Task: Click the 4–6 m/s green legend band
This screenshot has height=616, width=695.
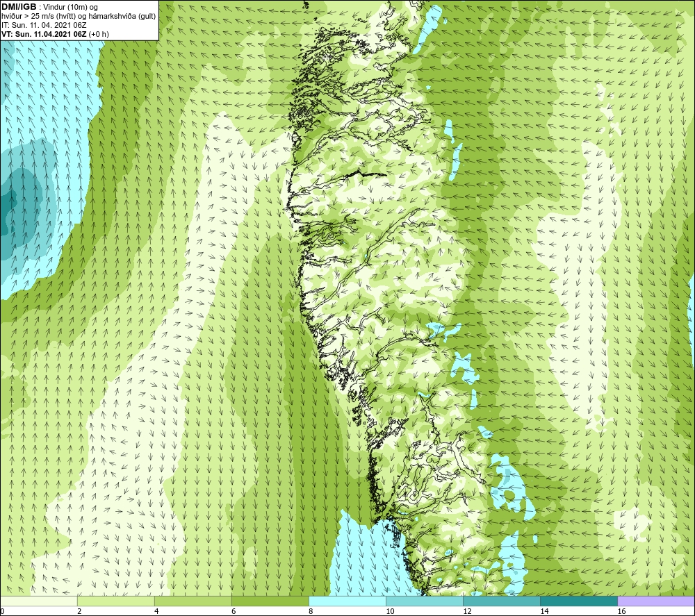Action: [x=193, y=601]
